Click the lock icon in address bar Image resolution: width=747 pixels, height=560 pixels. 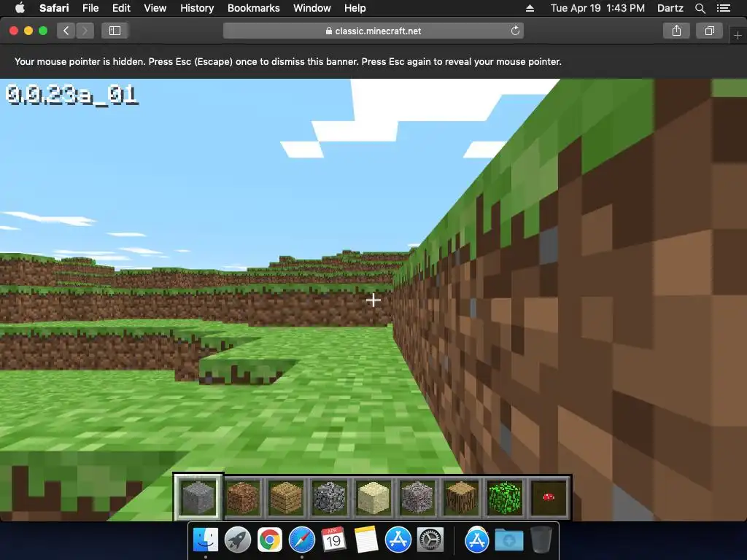click(x=329, y=31)
